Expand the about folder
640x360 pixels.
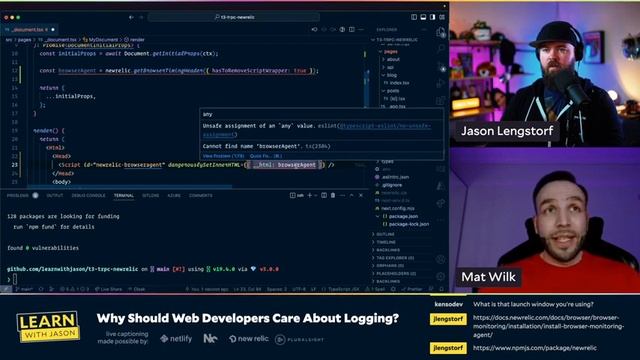(x=391, y=60)
